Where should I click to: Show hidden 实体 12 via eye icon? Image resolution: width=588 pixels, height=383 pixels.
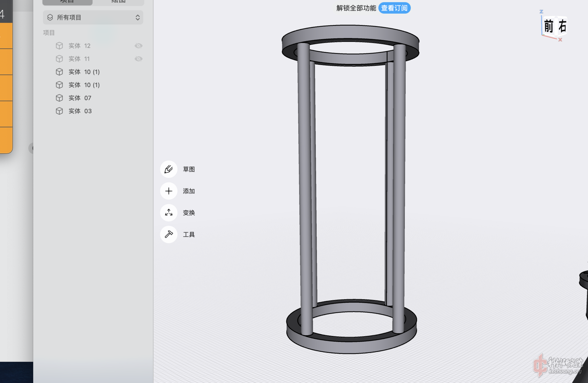(138, 46)
